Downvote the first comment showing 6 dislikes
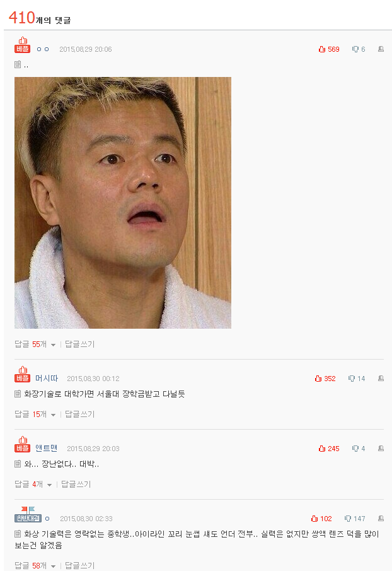392x571 pixels. click(359, 49)
